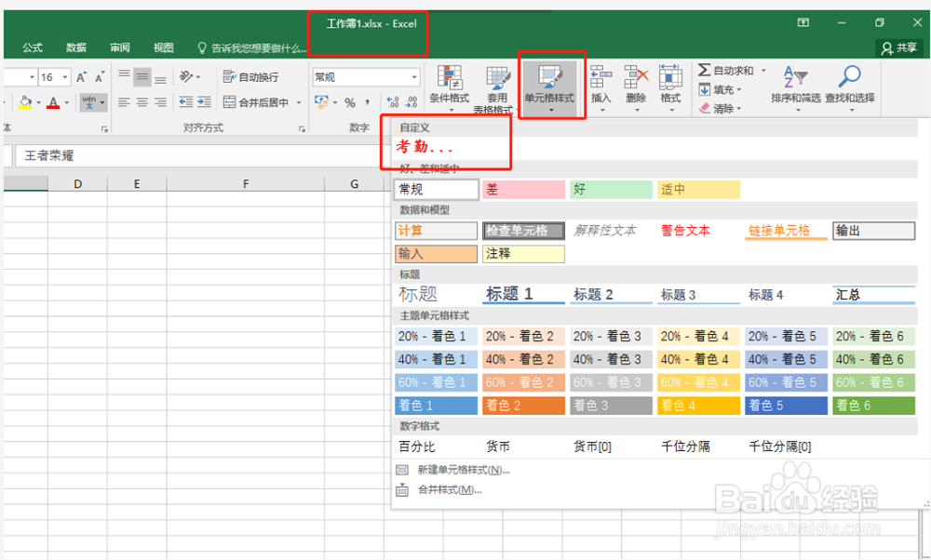Toggle 合并后居中 merge and center

(257, 102)
